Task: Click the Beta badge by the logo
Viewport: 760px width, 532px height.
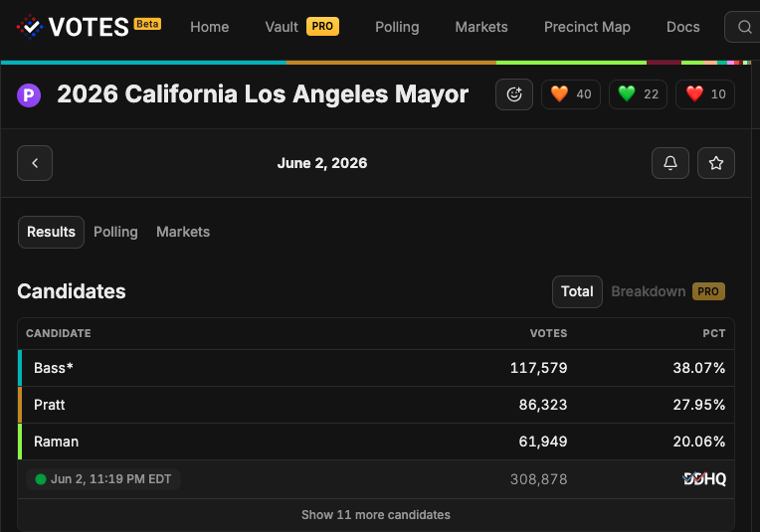Action: point(148,24)
